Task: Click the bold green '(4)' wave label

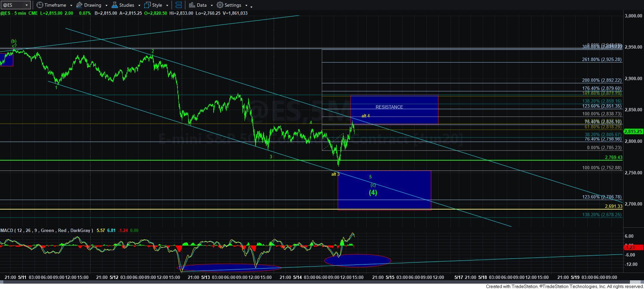Action: (x=373, y=192)
